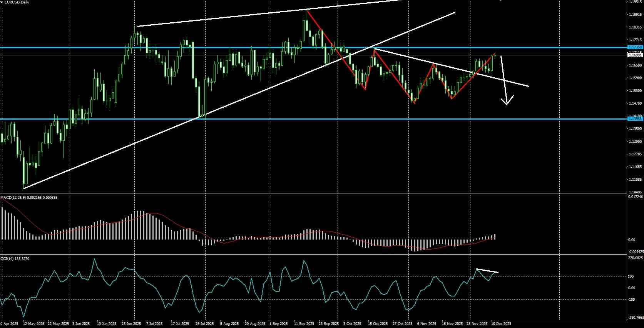This screenshot has width=644, height=328.
Task: Select the white divergence line on CCI
Action: pyautogui.click(x=487, y=271)
